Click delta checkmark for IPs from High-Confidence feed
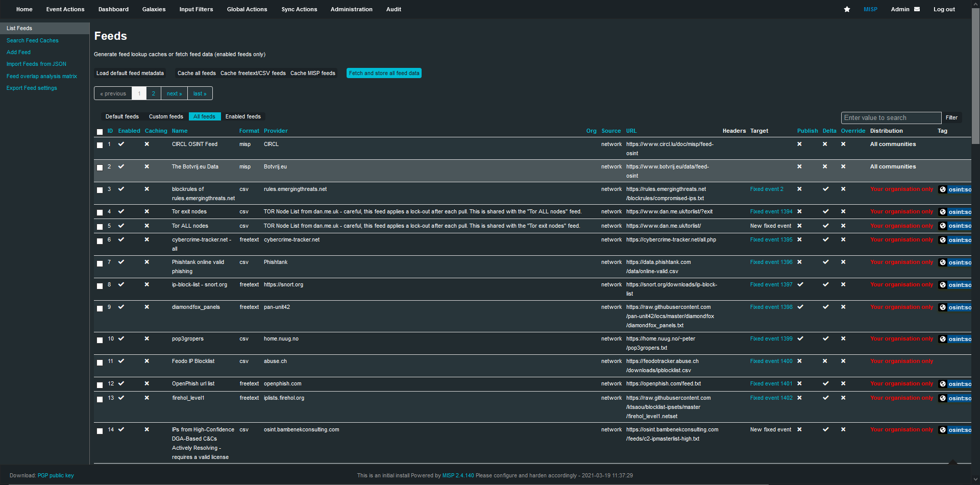The height and width of the screenshot is (485, 980). tap(826, 429)
